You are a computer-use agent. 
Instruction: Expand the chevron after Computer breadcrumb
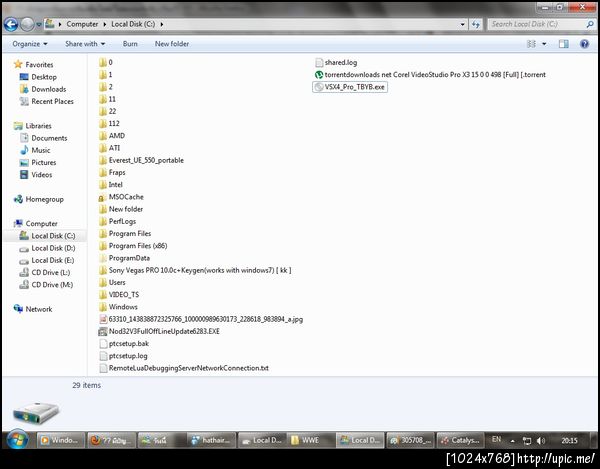point(104,24)
